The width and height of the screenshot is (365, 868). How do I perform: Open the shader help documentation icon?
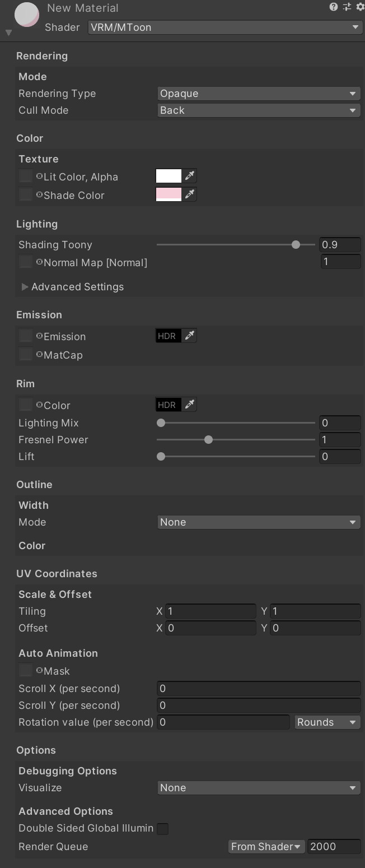334,7
